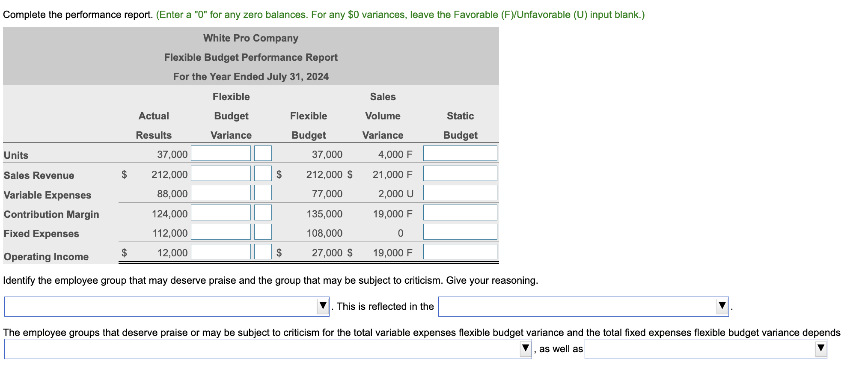Click Variable Expenses flexible budget variance amount field
Image resolution: width=868 pixels, height=380 pixels.
(221, 193)
